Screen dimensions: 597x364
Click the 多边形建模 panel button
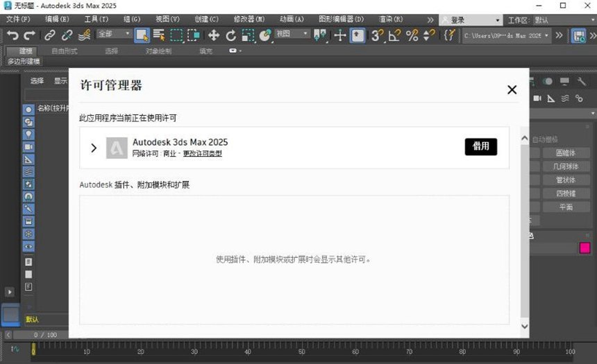click(24, 61)
